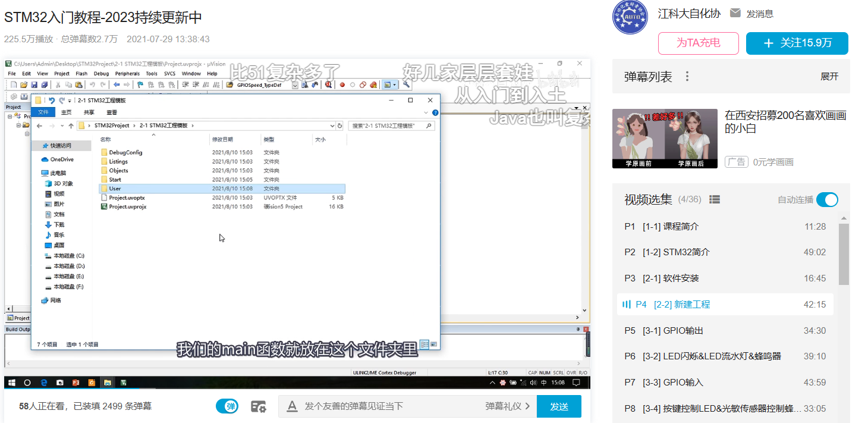Open ad thumbnail about drawing course
Screen dimensions: 868x423
pos(665,139)
